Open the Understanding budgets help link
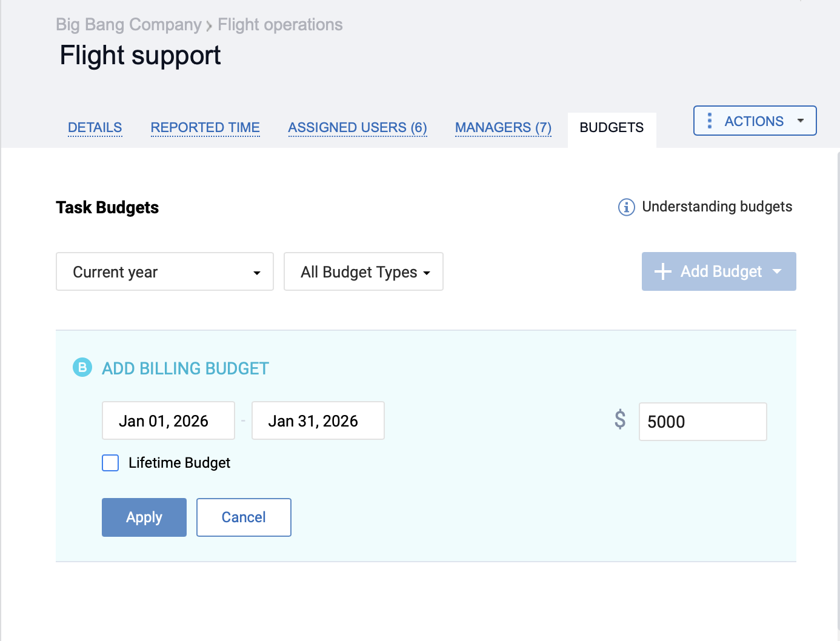This screenshot has height=641, width=840. pos(716,207)
